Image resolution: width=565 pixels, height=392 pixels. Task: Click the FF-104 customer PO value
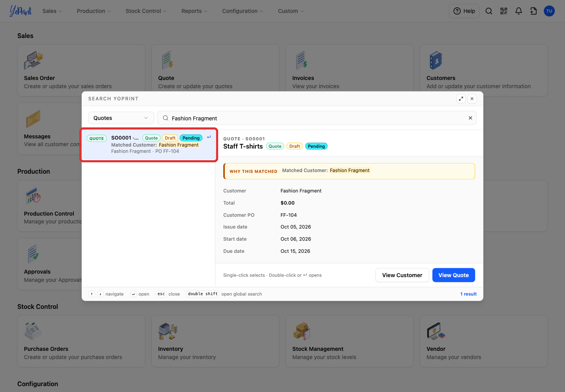pyautogui.click(x=289, y=215)
